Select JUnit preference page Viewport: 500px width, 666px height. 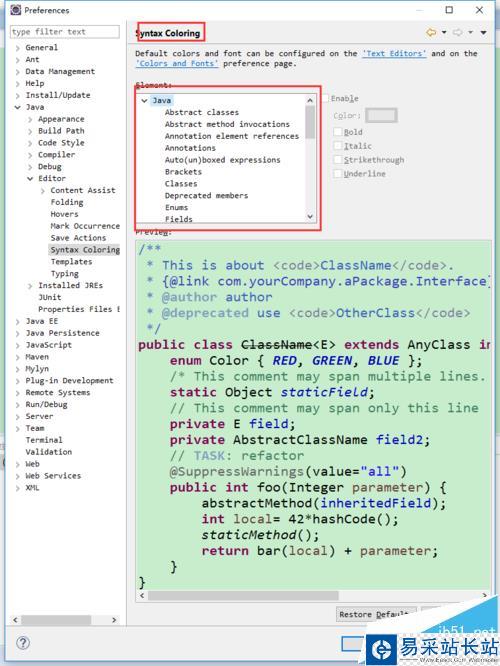click(50, 297)
